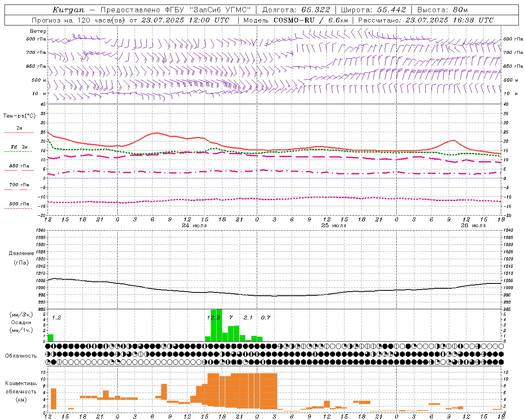Screen dimensions: 525x420
Task: Click the 'Тем-ра(°C)' axis label
Action: 19,116
